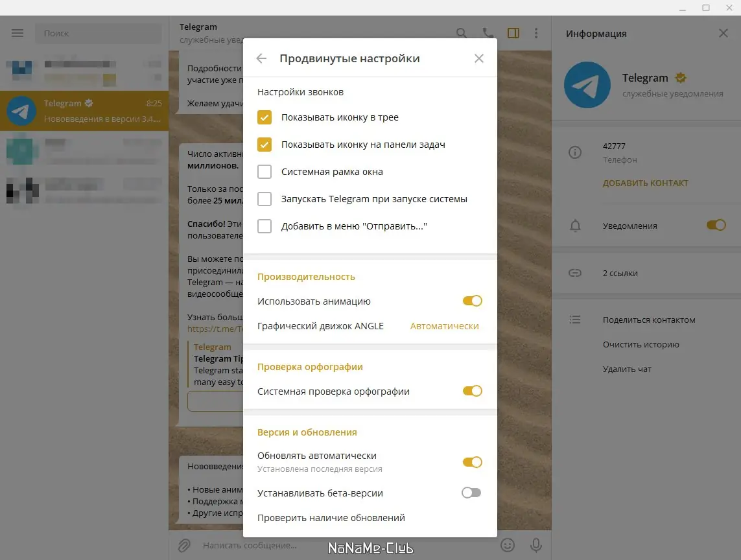Open chat search with the magnifier icon
Screen dimensions: 741x560
coord(462,33)
